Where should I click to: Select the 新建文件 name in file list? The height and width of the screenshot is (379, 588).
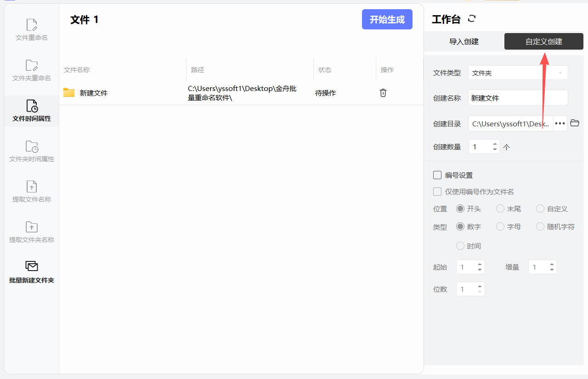tap(94, 93)
